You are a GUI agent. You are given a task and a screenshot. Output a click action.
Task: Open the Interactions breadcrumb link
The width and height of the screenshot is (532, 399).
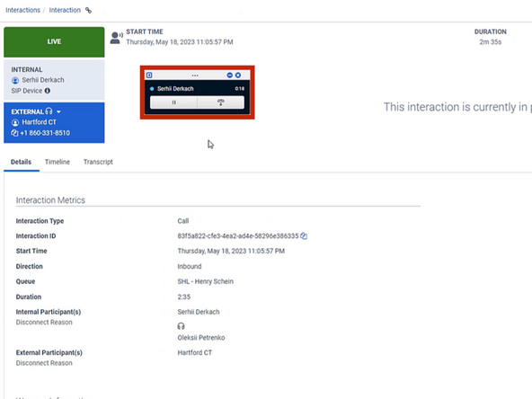[22, 10]
